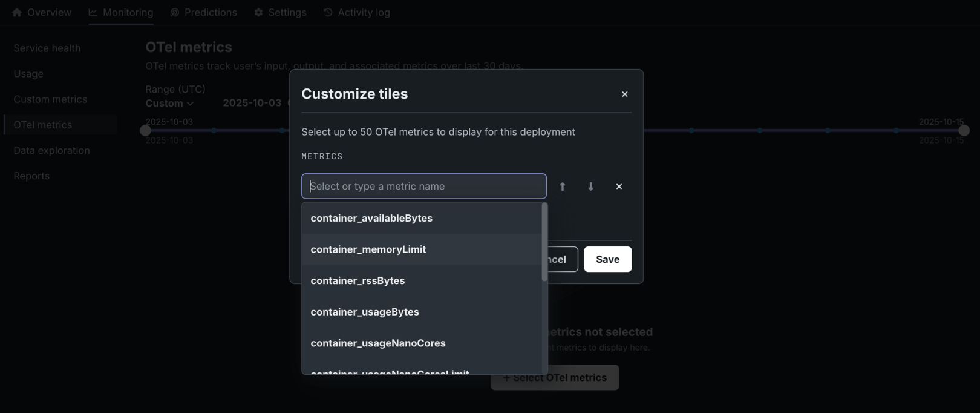The image size is (980, 413).
Task: Select container_availableBytes from the dropdown
Action: pyautogui.click(x=371, y=218)
